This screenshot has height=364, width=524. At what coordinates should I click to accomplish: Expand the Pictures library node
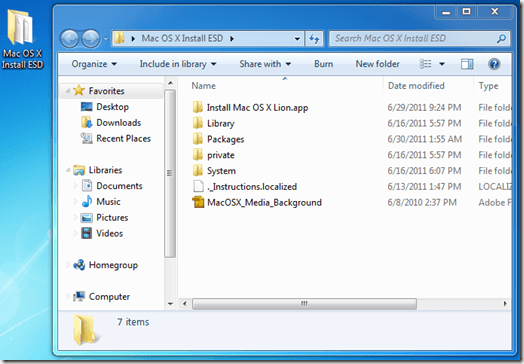click(75, 218)
